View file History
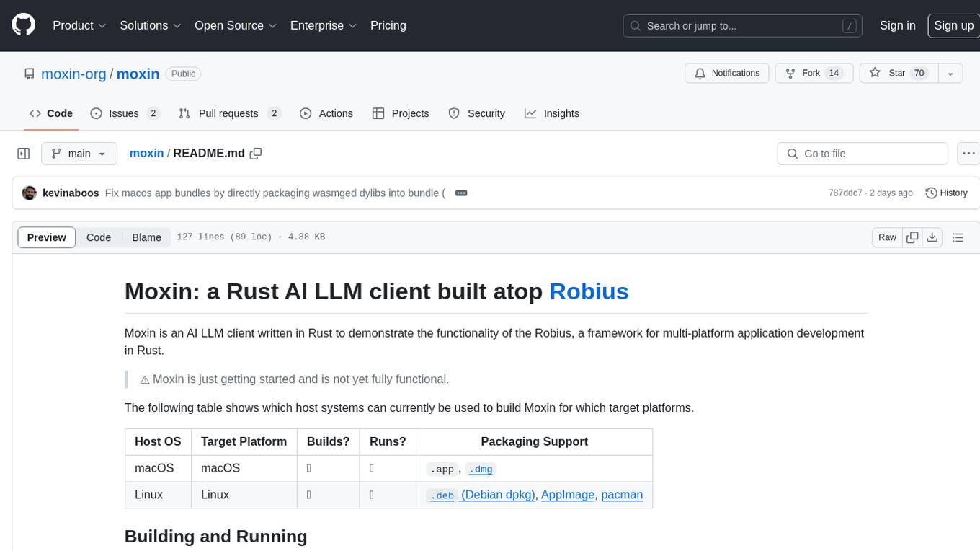980x551 pixels. [946, 193]
